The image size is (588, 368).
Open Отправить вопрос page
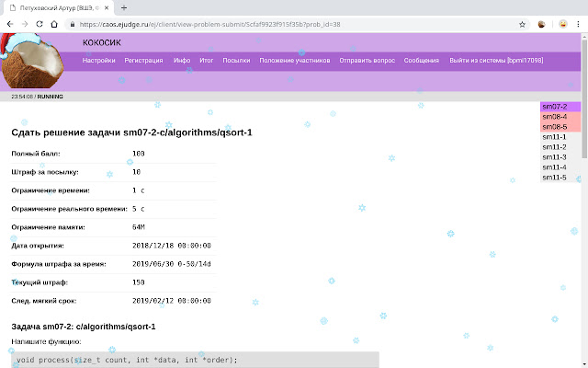367,61
